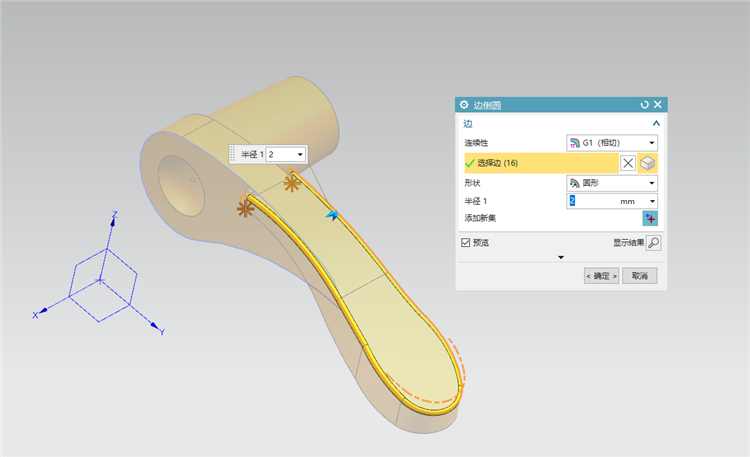Viewport: 750px width, 457px height.
Task: Open the on-screen 半径 1 dropdown arrow
Action: 300,154
